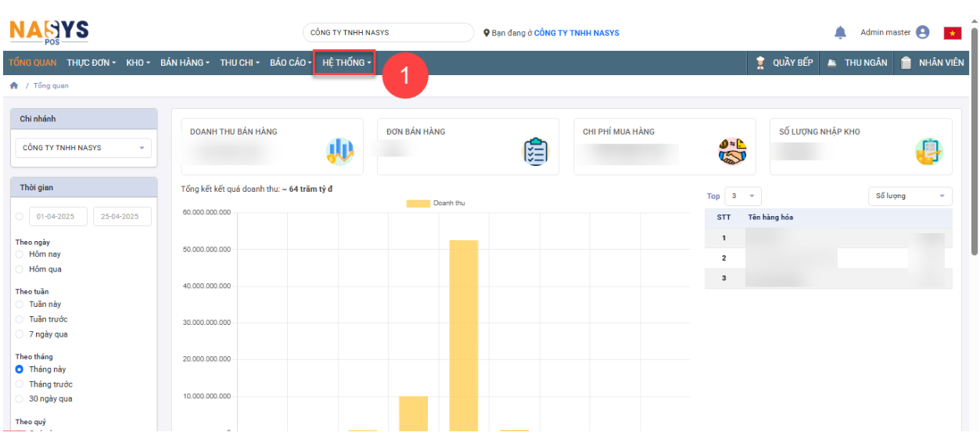The image size is (980, 436).
Task: Open the Admin master user avatar icon
Action: tap(923, 33)
